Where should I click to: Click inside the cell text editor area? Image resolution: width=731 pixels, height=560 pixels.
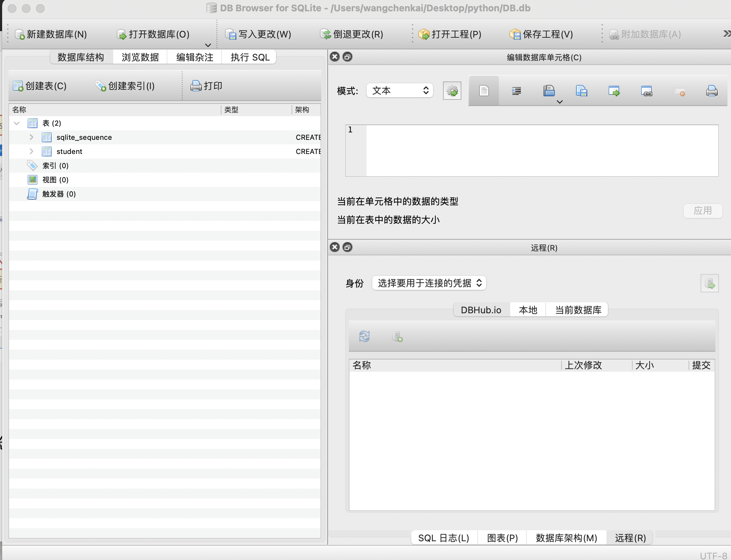(541, 150)
